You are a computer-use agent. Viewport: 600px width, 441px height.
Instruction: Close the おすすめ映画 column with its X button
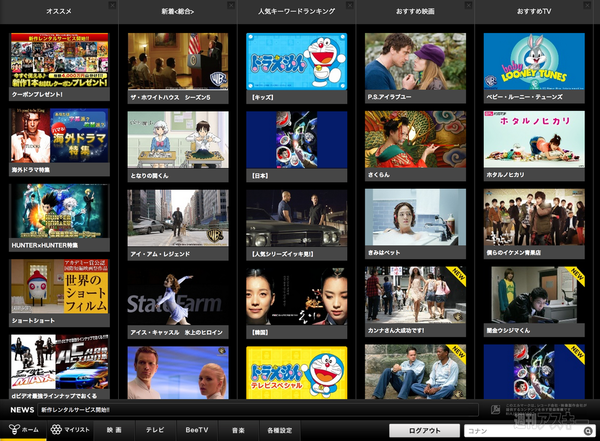[468, 5]
